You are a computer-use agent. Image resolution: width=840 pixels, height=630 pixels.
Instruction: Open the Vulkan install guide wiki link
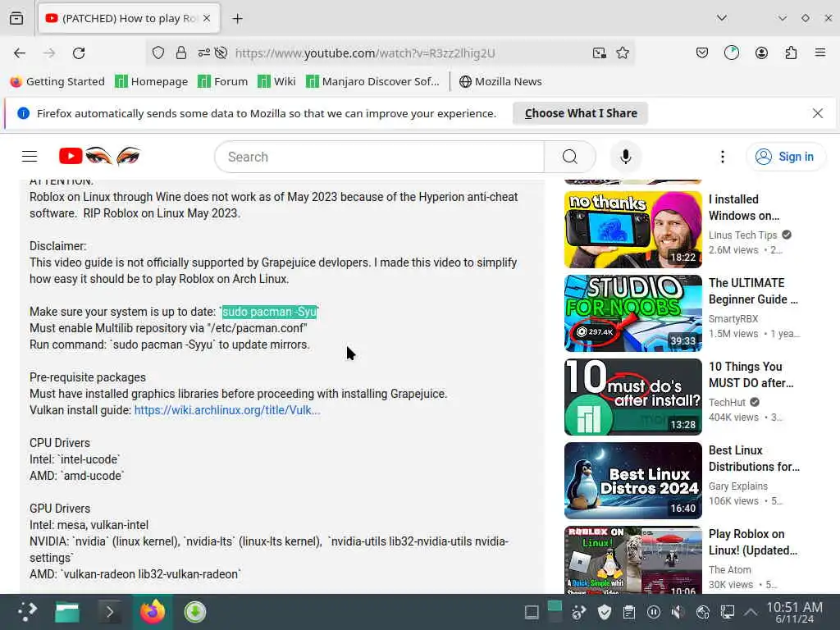(x=227, y=410)
